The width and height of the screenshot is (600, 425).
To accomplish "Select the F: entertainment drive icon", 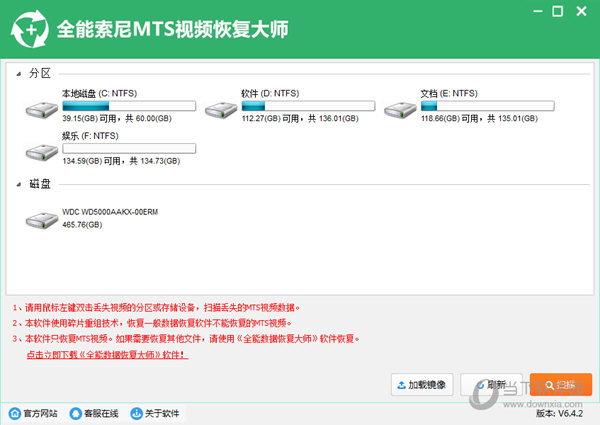I will click(x=42, y=153).
